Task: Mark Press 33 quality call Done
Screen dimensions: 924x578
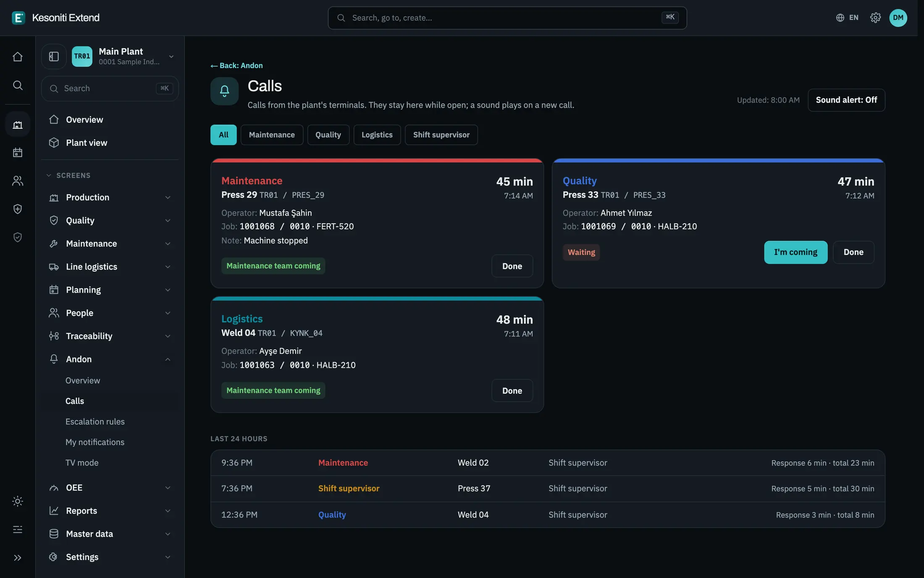Action: coord(853,252)
